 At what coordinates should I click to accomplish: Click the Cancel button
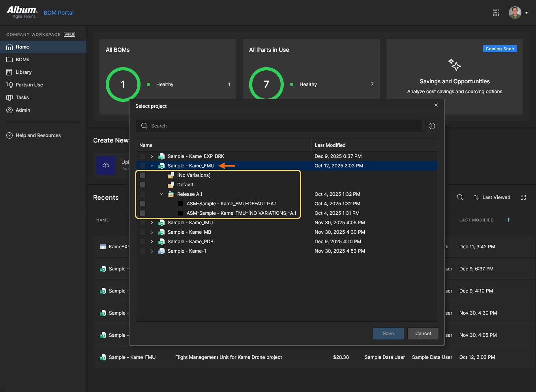point(423,334)
